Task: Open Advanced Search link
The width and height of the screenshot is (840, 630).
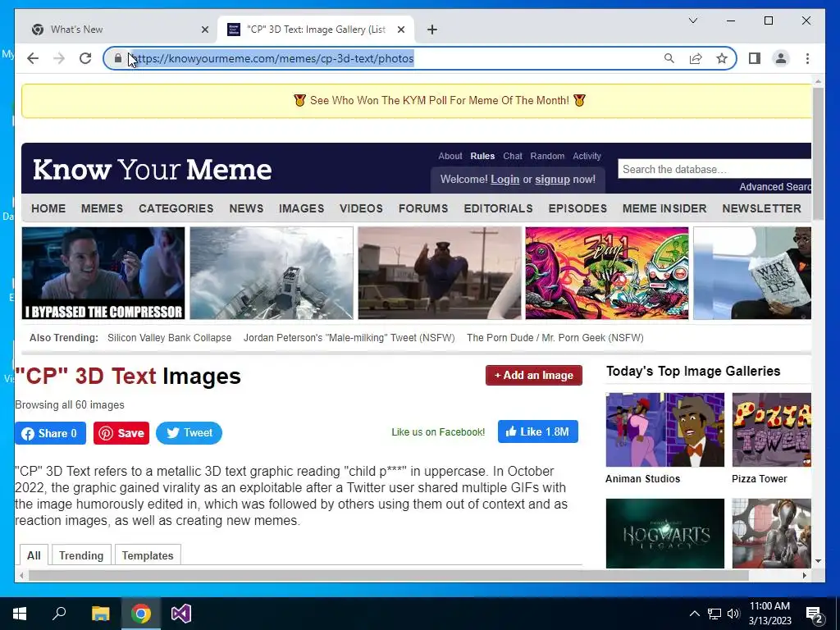Action: [x=775, y=186]
